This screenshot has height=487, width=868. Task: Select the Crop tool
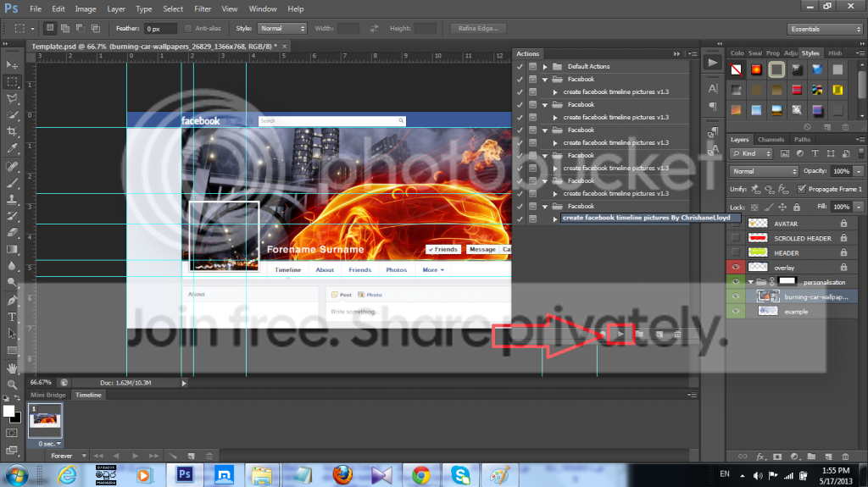[12, 132]
